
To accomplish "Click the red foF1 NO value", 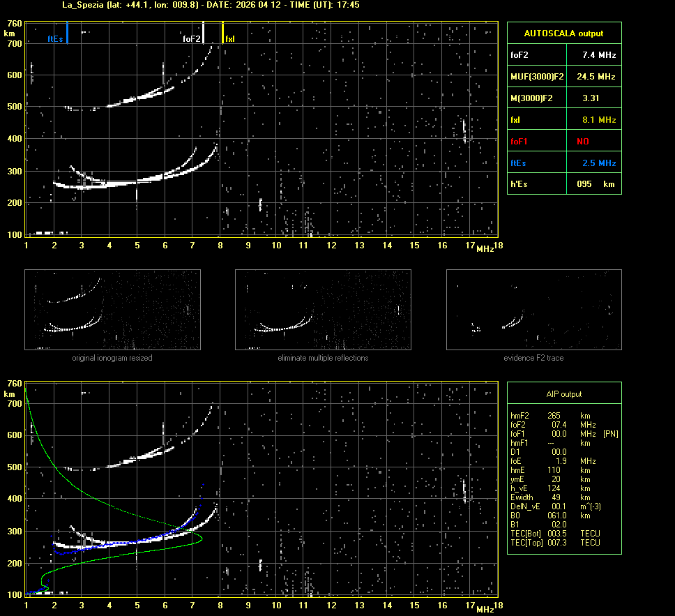I will pyautogui.click(x=582, y=142).
